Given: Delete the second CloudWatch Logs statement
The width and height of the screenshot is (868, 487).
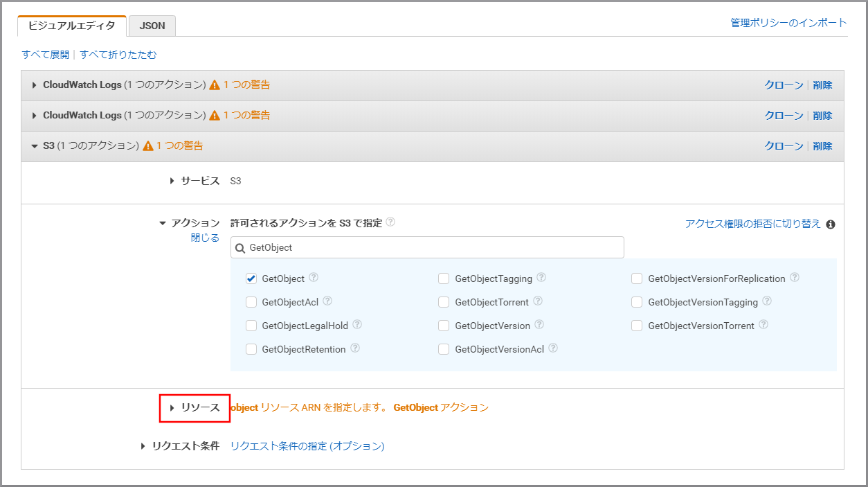Looking at the screenshot, I should coord(823,116).
